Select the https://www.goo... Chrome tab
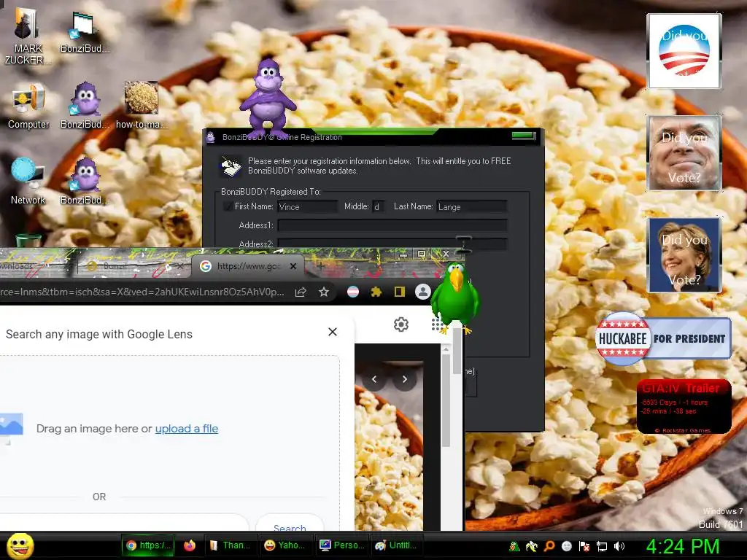Viewport: 747px width, 560px height. coord(248,266)
